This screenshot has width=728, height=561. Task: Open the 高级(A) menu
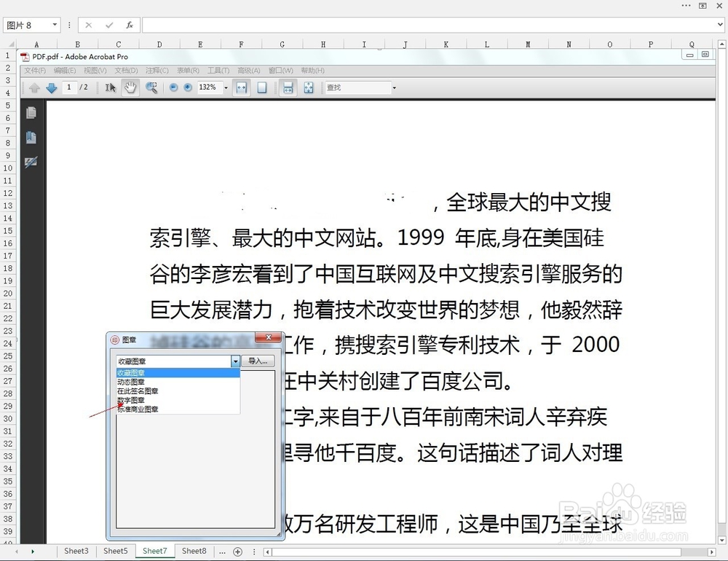(249, 70)
